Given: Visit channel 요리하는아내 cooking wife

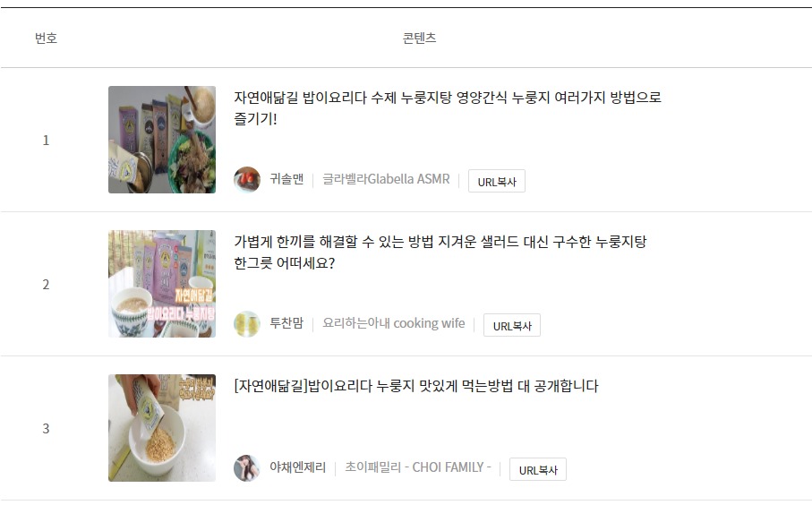Looking at the screenshot, I should pos(394,323).
